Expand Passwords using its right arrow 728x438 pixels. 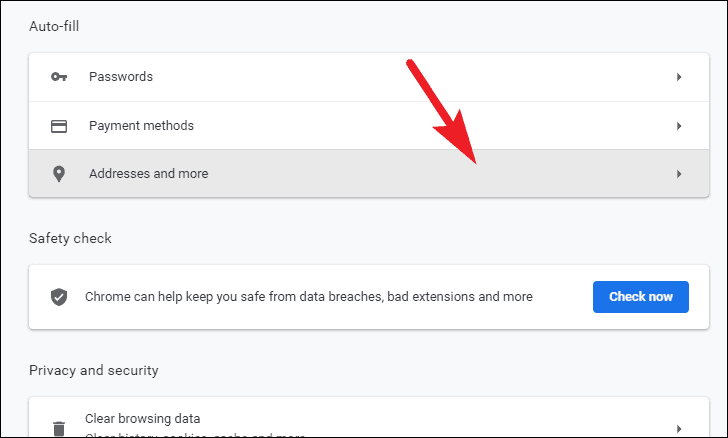[679, 77]
